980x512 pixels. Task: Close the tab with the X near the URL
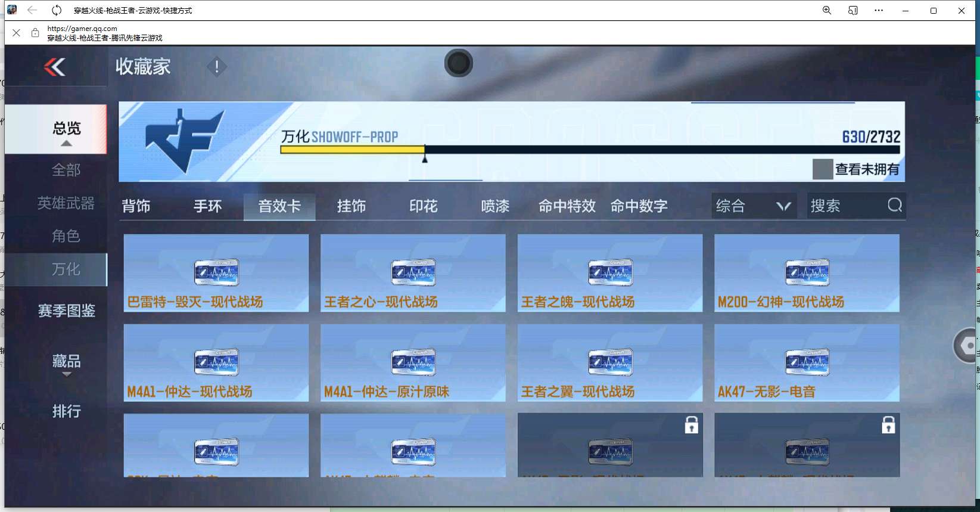(17, 33)
